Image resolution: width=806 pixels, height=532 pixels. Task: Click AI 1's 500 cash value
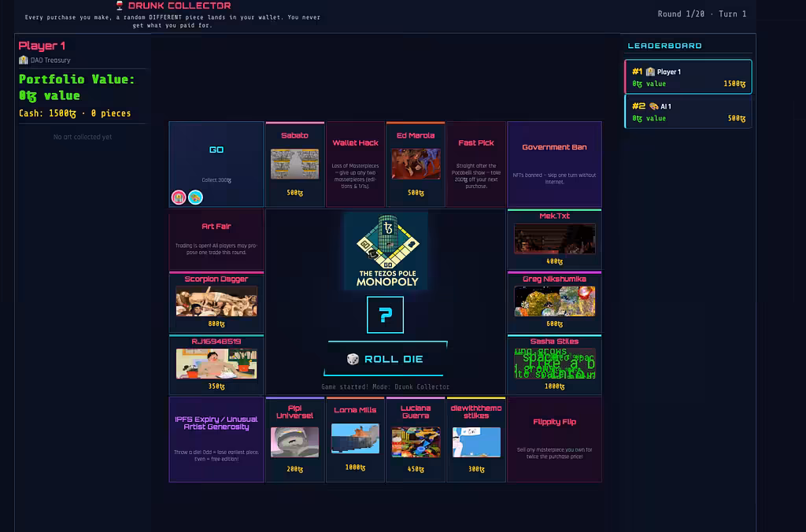point(737,118)
